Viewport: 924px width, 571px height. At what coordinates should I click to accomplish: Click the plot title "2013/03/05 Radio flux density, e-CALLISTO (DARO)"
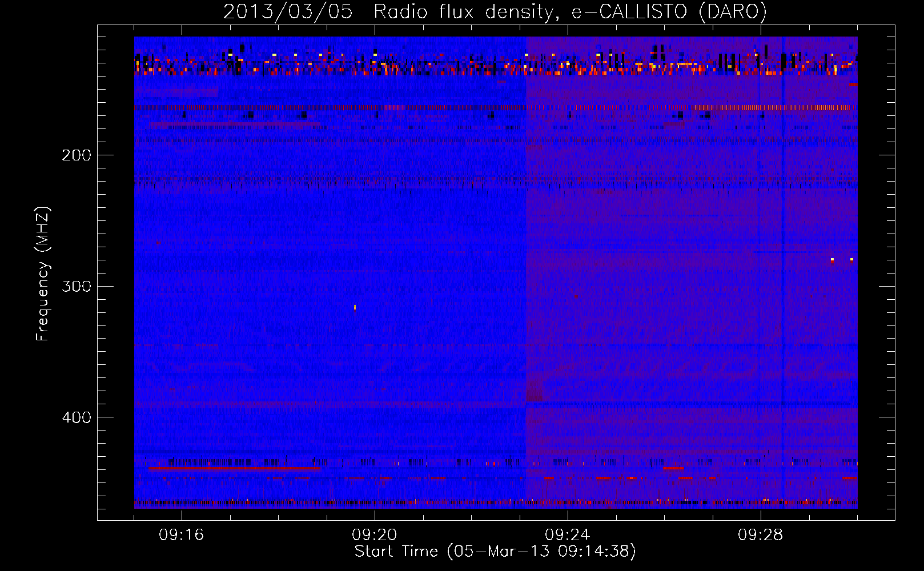click(495, 12)
